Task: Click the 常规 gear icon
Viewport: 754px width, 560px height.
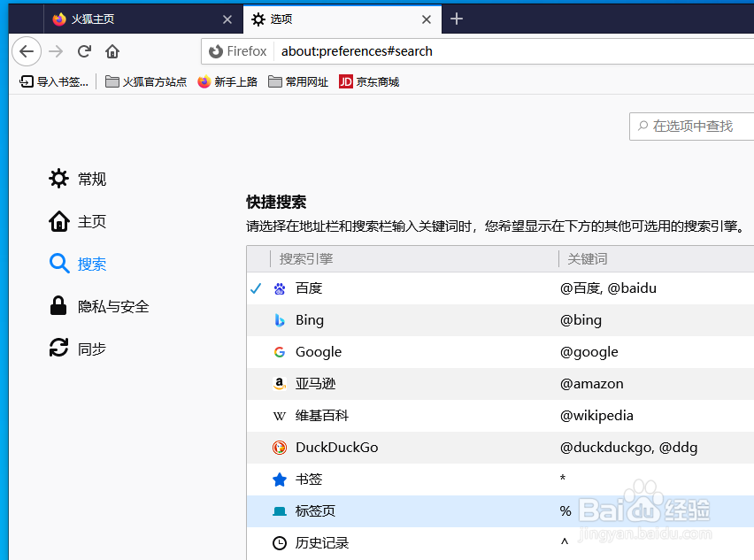Action: tap(58, 179)
